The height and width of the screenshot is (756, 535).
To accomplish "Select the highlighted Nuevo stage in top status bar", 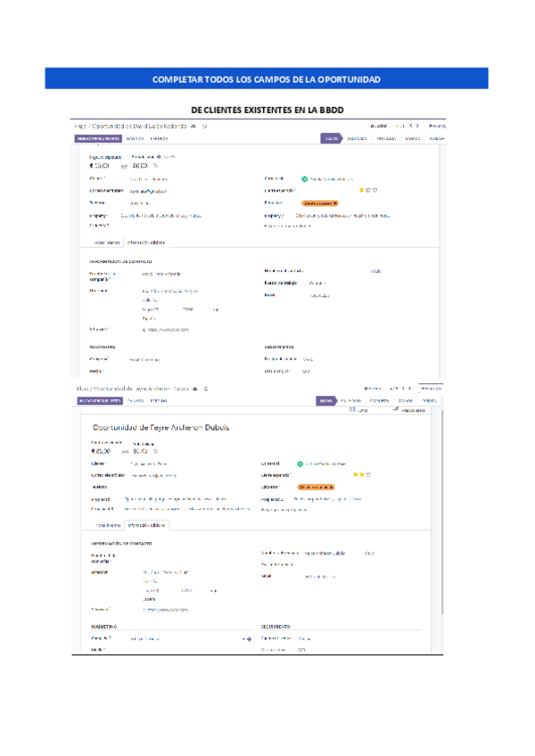I will [330, 138].
